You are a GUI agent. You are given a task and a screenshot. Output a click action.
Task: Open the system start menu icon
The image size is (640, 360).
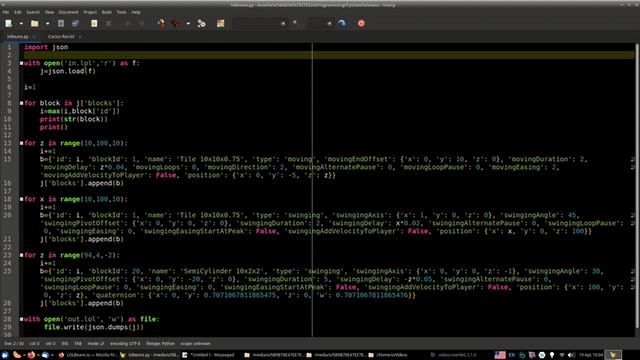(x=5, y=355)
